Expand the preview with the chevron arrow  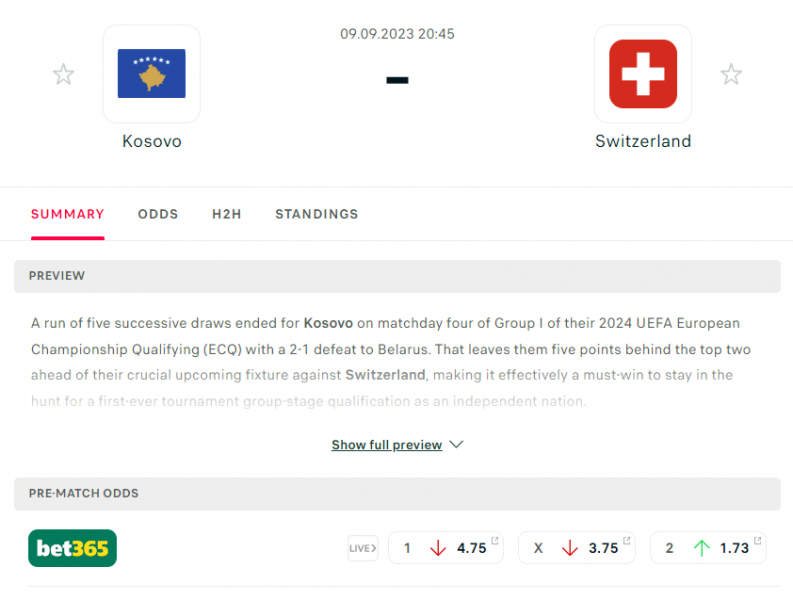[456, 444]
